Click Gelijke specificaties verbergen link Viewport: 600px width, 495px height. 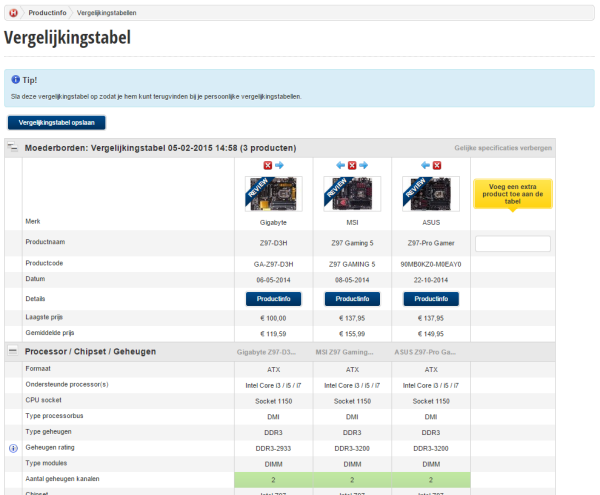(x=503, y=148)
